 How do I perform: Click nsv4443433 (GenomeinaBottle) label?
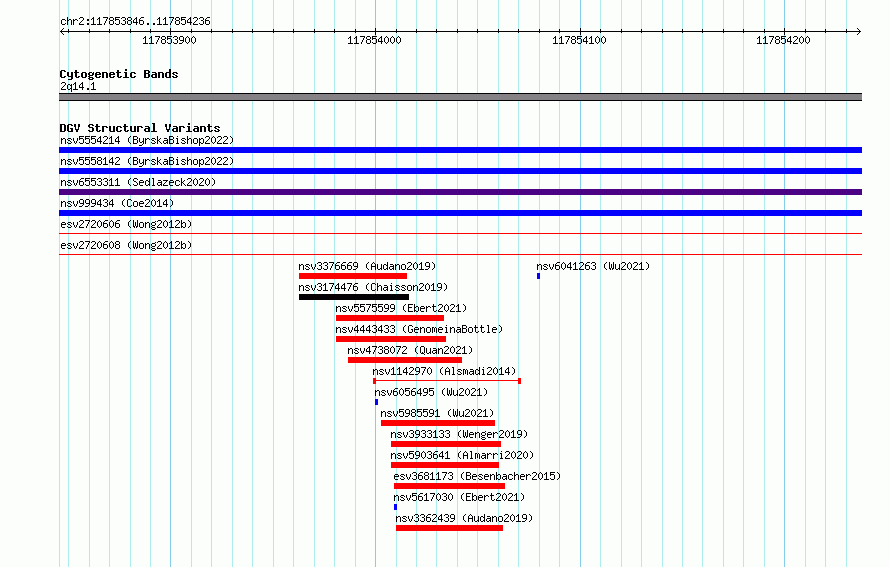(x=419, y=329)
